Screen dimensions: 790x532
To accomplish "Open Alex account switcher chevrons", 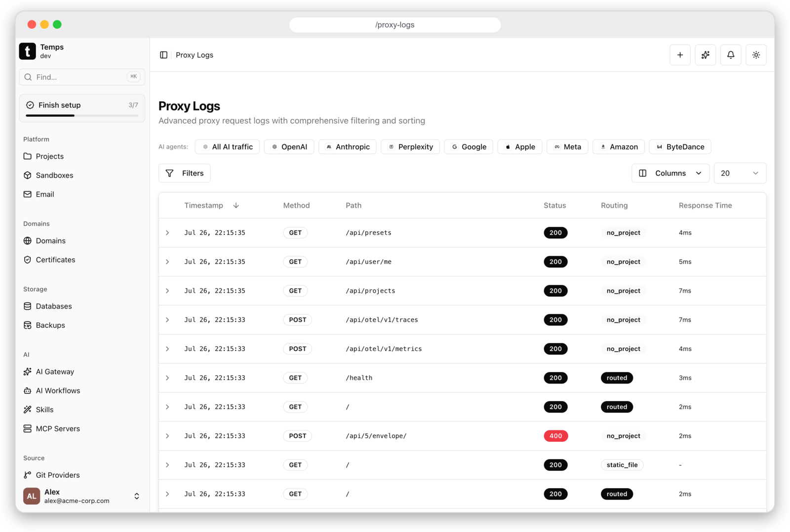I will [137, 496].
